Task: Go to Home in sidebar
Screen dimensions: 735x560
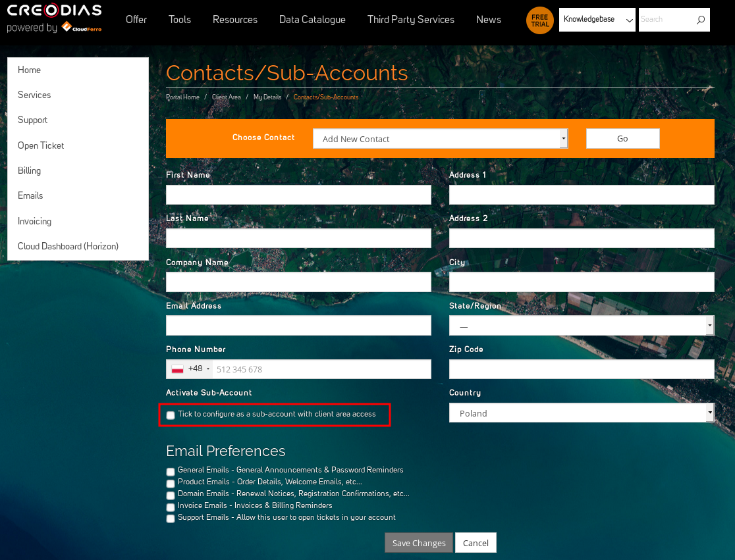Action: point(29,70)
